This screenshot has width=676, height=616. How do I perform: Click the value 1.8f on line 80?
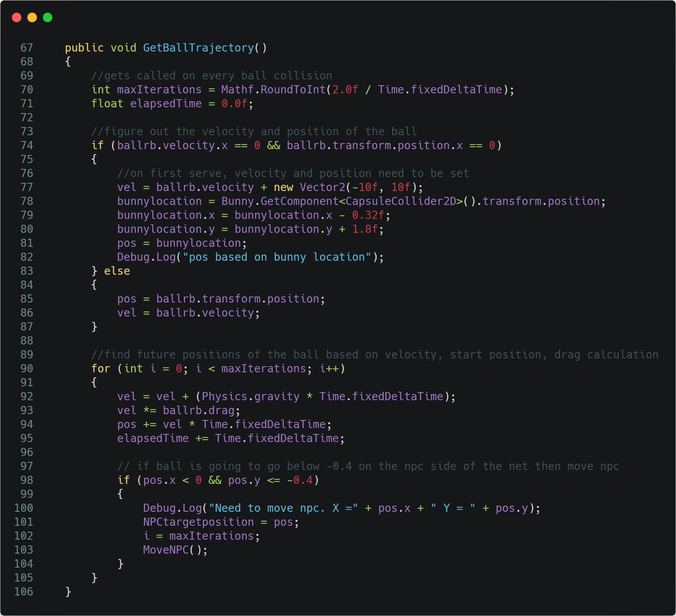pos(365,229)
